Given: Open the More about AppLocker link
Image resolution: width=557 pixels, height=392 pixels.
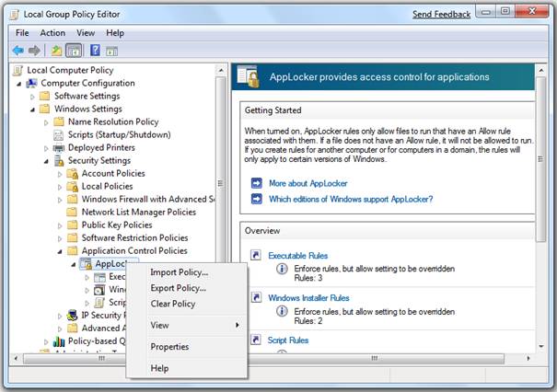Looking at the screenshot, I should tap(308, 183).
